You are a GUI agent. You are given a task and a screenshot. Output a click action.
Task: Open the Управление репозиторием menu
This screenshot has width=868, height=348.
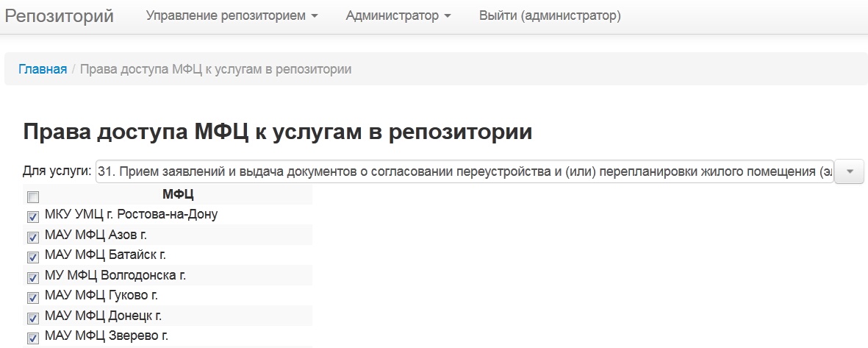coord(232,15)
